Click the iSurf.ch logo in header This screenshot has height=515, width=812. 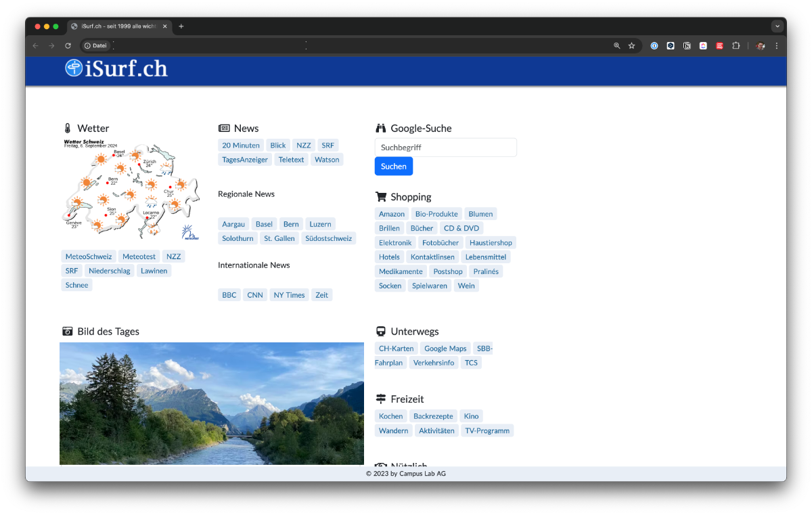pyautogui.click(x=116, y=68)
